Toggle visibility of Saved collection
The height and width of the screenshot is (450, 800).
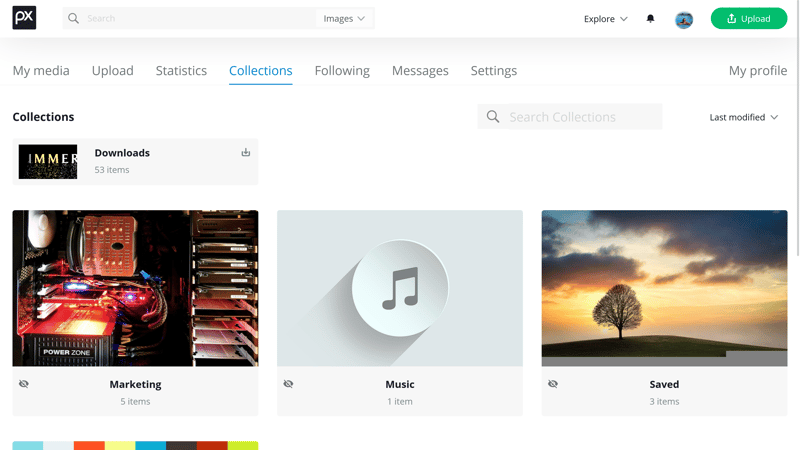(x=553, y=384)
